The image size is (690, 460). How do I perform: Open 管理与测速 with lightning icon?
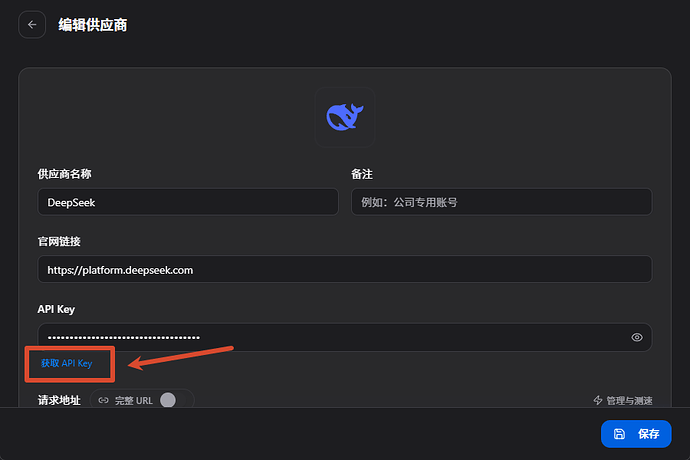click(623, 400)
